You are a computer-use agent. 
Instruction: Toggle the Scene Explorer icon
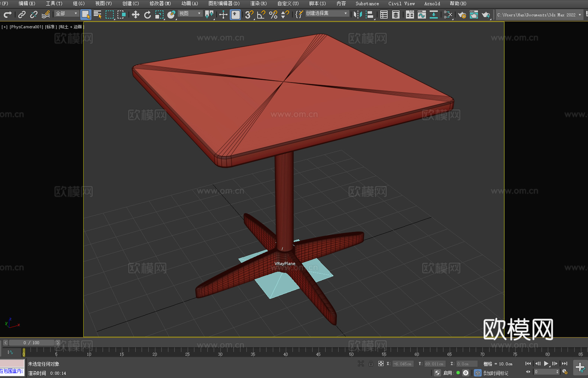[x=384, y=14]
